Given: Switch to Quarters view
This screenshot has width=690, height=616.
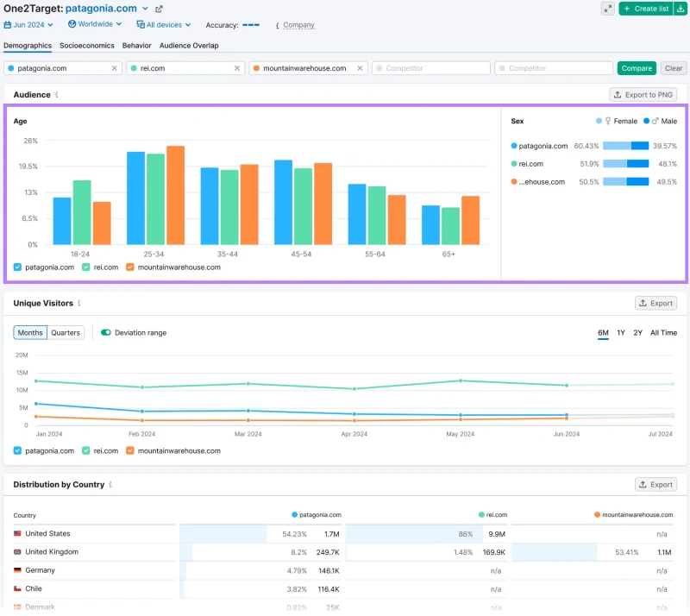Looking at the screenshot, I should [x=66, y=333].
